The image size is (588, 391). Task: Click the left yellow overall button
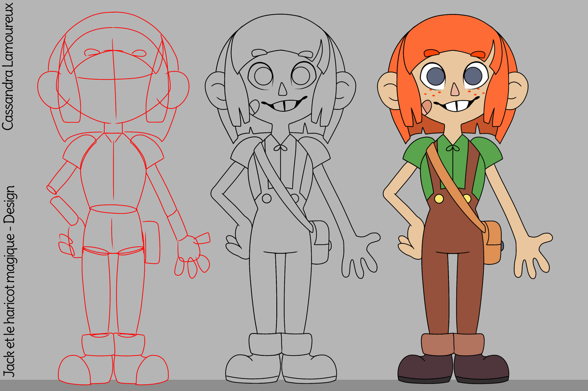point(439,199)
